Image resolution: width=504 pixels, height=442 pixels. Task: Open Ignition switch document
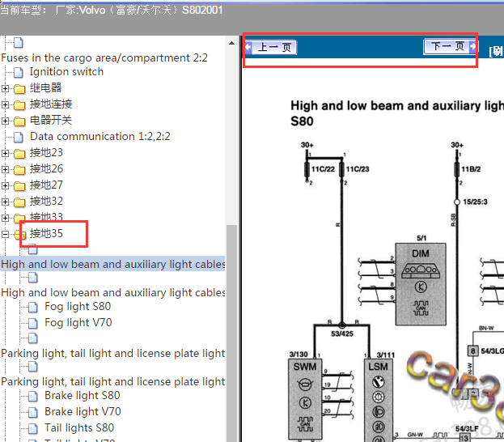click(66, 72)
